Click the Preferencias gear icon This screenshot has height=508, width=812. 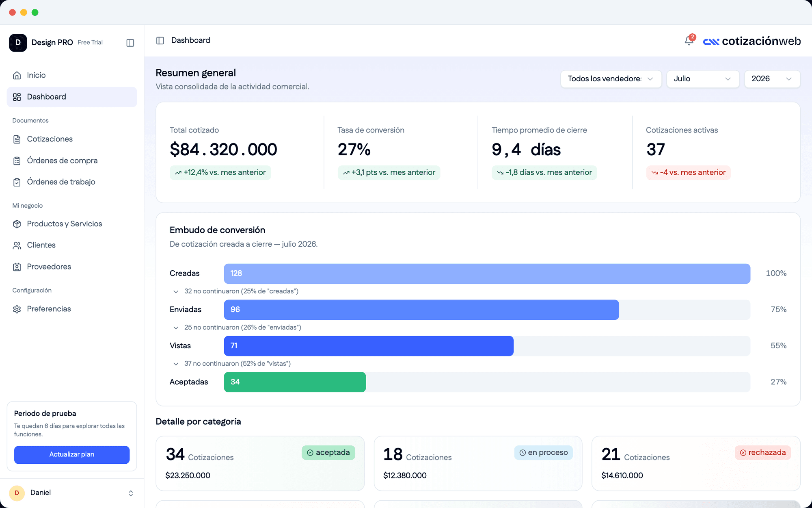(x=17, y=309)
